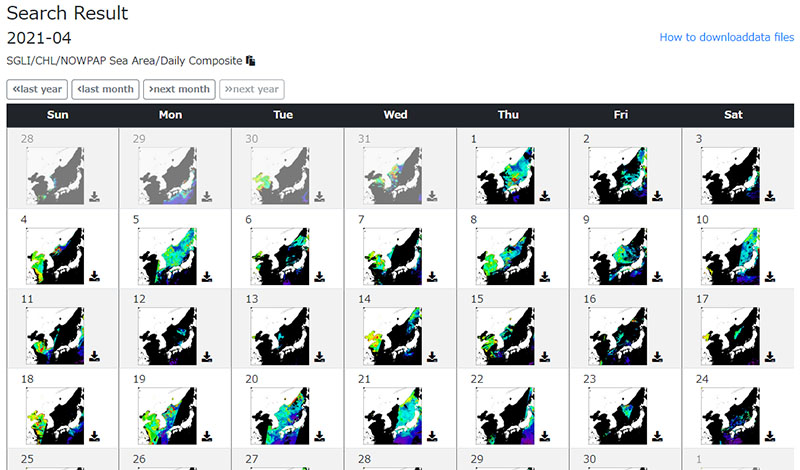Download the April 1 data file

[x=545, y=196]
